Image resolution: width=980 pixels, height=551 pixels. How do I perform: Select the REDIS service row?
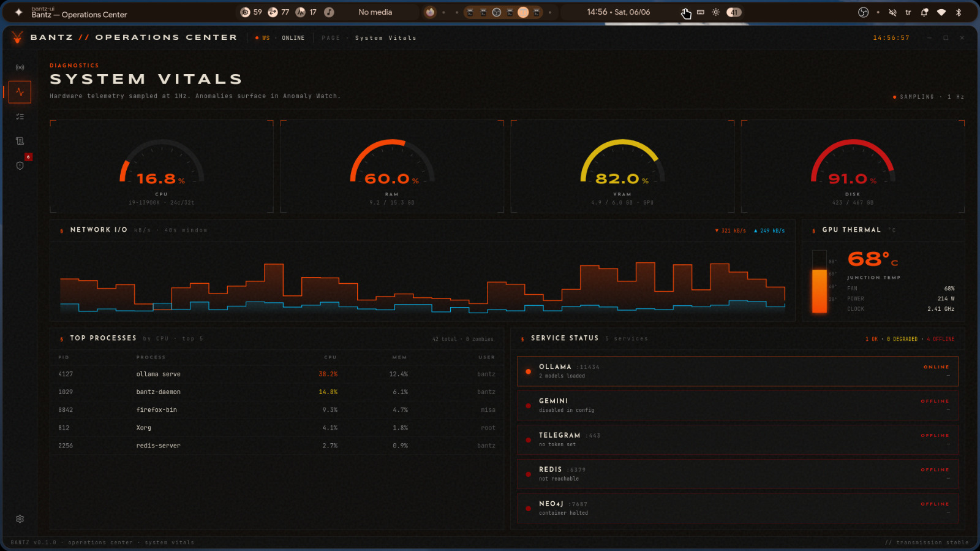pyautogui.click(x=737, y=474)
